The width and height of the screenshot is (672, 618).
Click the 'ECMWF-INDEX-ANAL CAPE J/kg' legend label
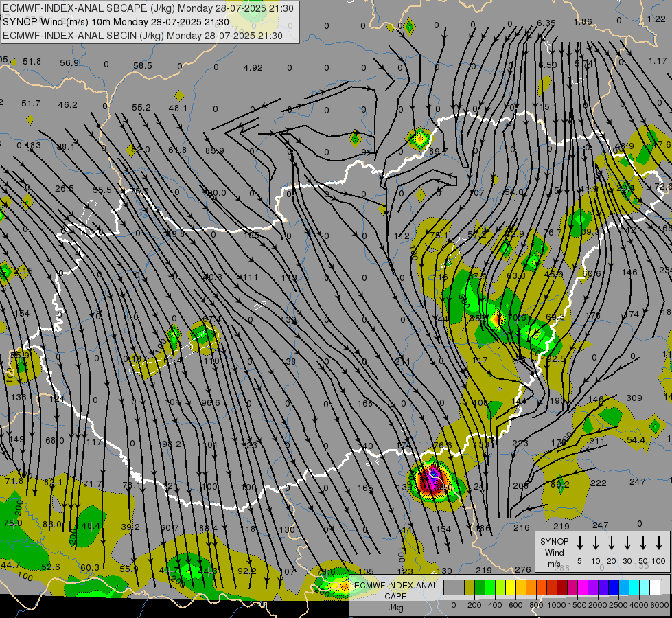395,596
